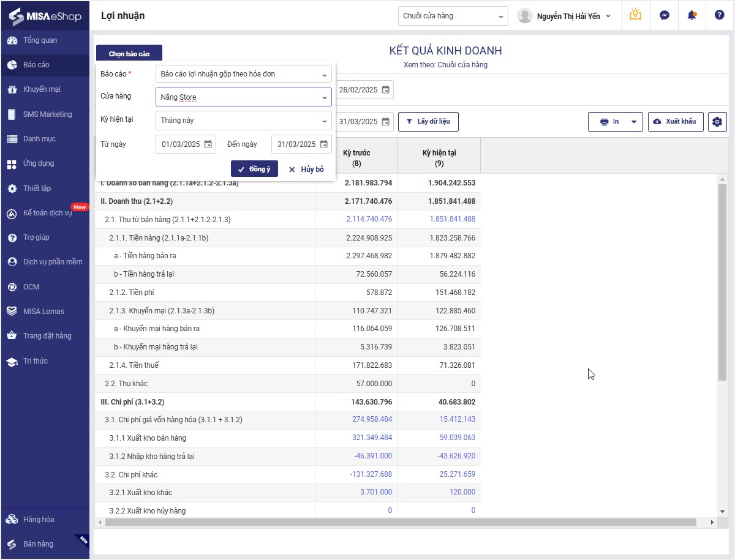Open the Kỳ hiện tại period dropdown
735x560 pixels.
pos(324,121)
